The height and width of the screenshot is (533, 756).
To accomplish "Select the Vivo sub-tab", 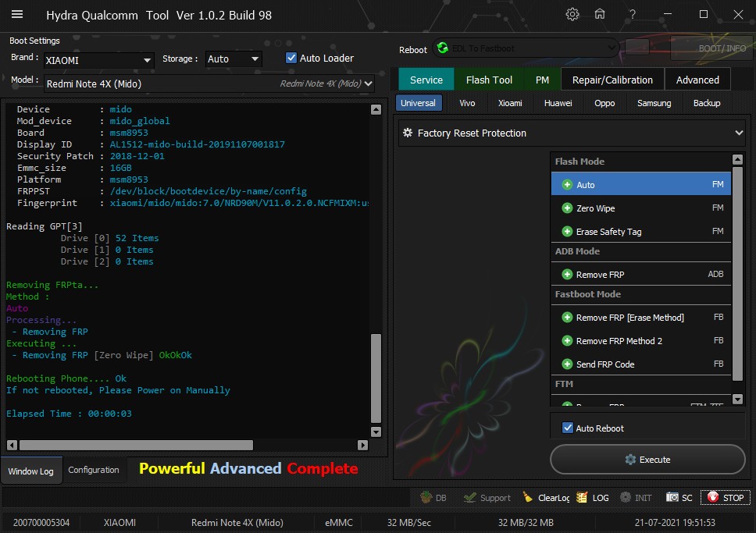I will coord(467,103).
